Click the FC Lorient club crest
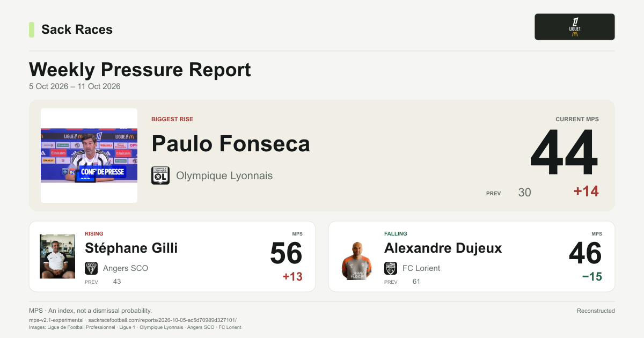The image size is (644, 338). (x=391, y=268)
